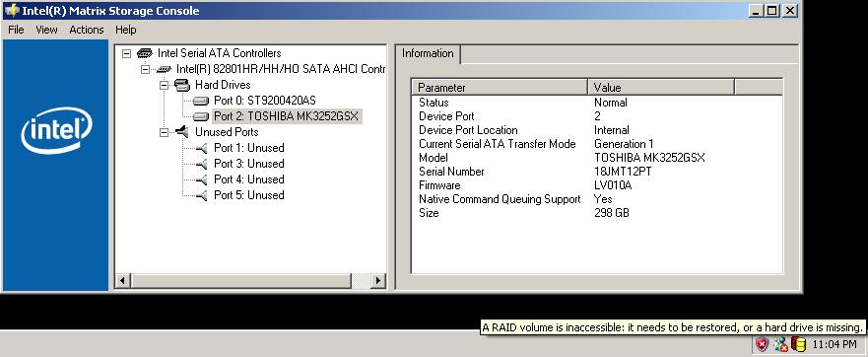Image resolution: width=868 pixels, height=357 pixels.
Task: Collapse the Hard Drives tree node
Action: (x=164, y=86)
